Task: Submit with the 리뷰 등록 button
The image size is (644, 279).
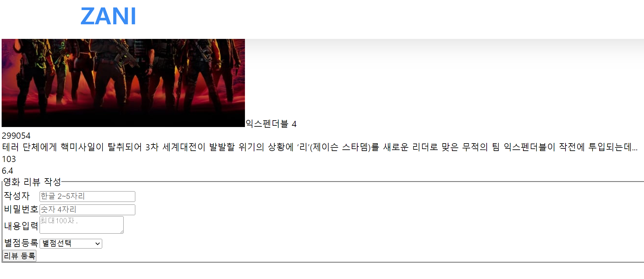Action: 19,256
